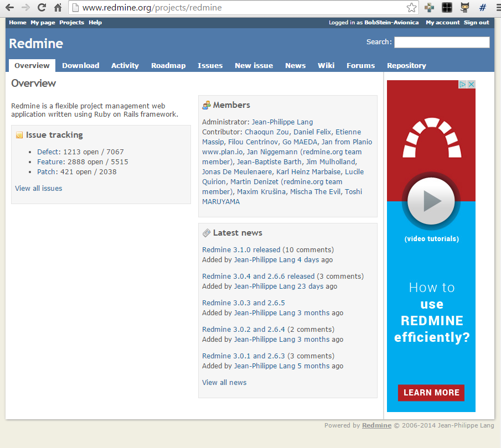Image resolution: width=501 pixels, height=448 pixels.
Task: Open administrator Jean-Philippe Lang's profile
Action: 282,122
